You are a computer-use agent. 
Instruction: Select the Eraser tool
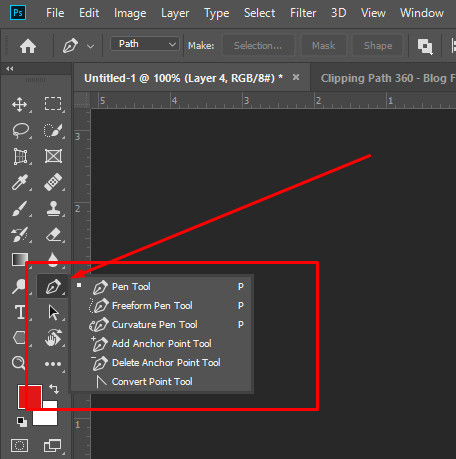click(54, 235)
